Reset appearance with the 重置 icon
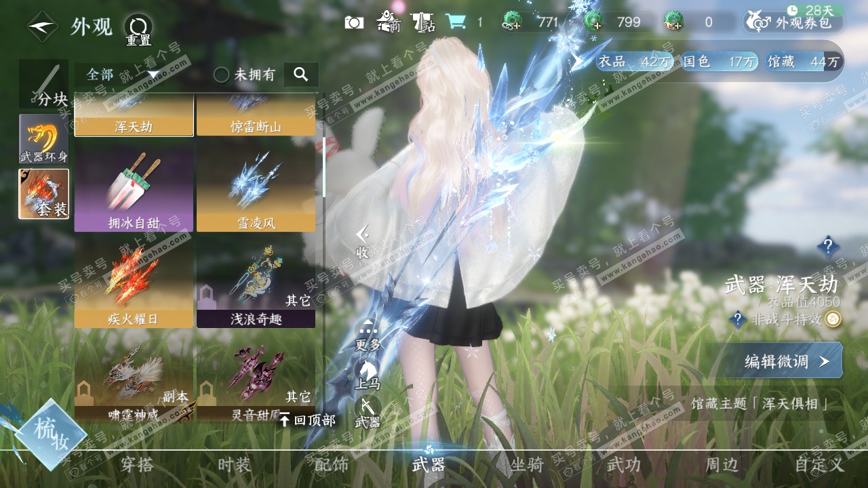Viewport: 868px width, 488px height. 138,30
